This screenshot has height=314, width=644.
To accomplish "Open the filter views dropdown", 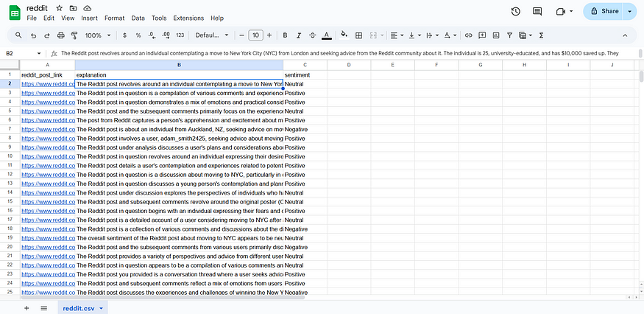I will point(526,35).
